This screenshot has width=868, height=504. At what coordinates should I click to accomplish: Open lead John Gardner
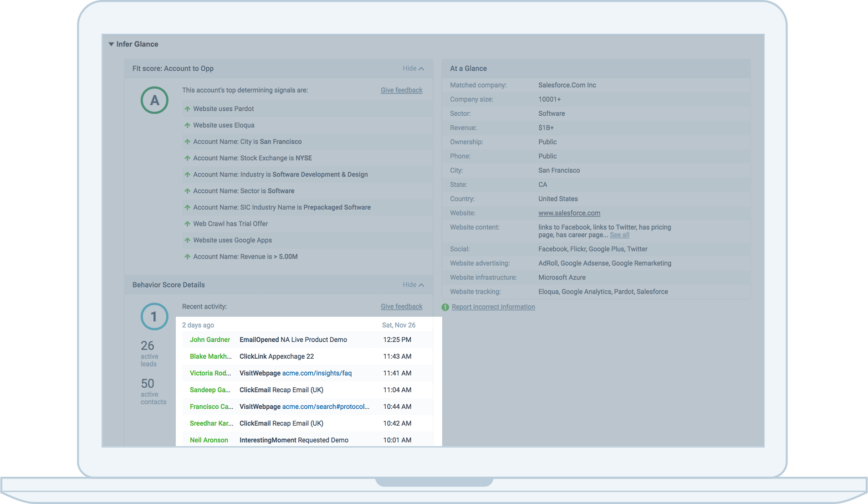click(210, 339)
